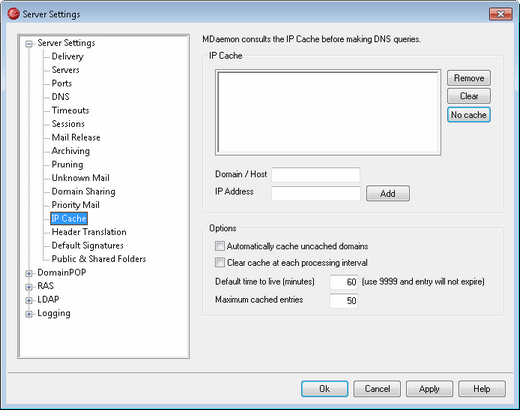Expand the LDAP tree node
The height and width of the screenshot is (410, 520).
coord(29,300)
